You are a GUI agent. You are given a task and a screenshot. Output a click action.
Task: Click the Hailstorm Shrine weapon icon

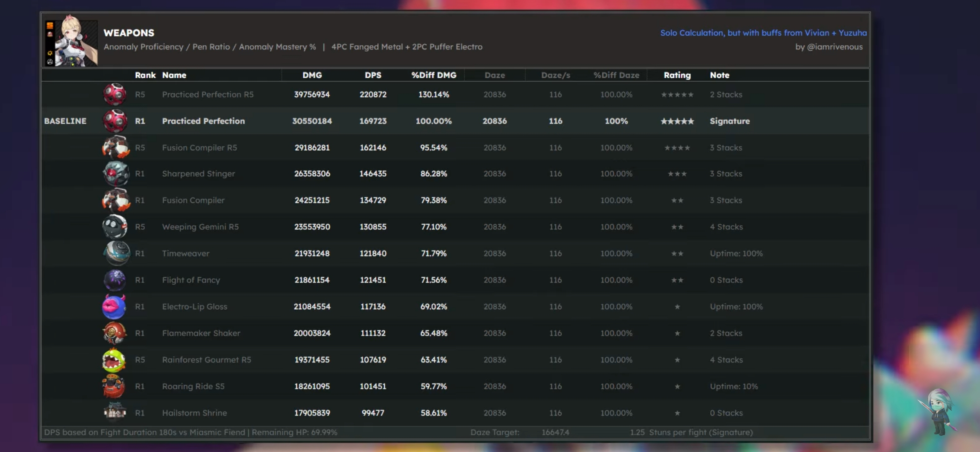click(x=114, y=412)
